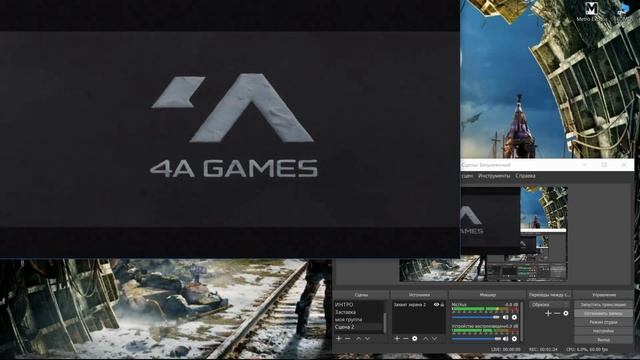This screenshot has height=360, width=640.
Task: Remove selected scene with the minus icon
Action: (x=348, y=339)
